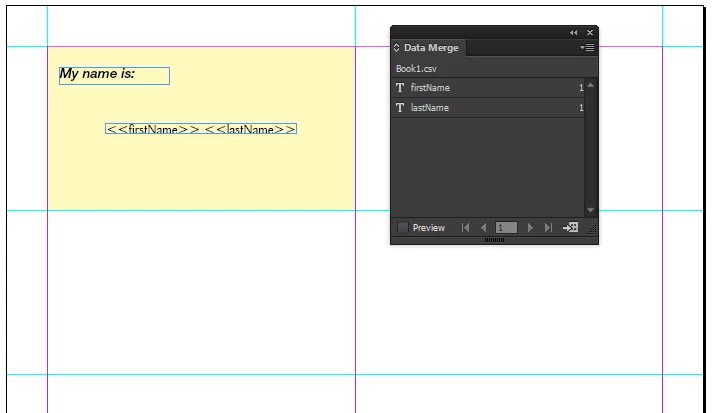
Task: Click the panel resize grip in the corner
Action: pyautogui.click(x=592, y=230)
